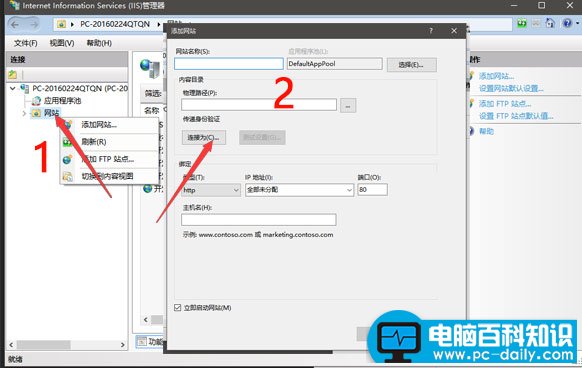Image resolution: width=582 pixels, height=368 pixels.
Task: Click the 切换到内容视图 menu icon
Action: click(x=68, y=176)
